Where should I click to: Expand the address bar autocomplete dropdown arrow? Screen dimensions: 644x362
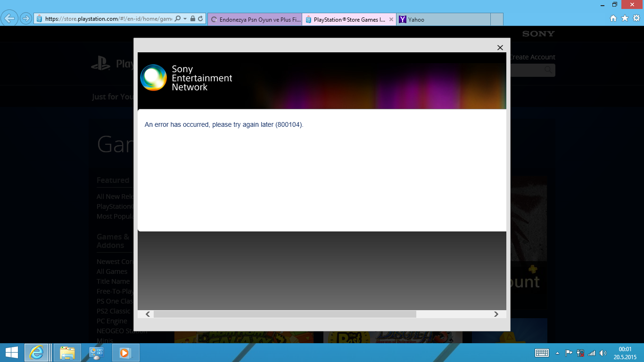(x=185, y=19)
